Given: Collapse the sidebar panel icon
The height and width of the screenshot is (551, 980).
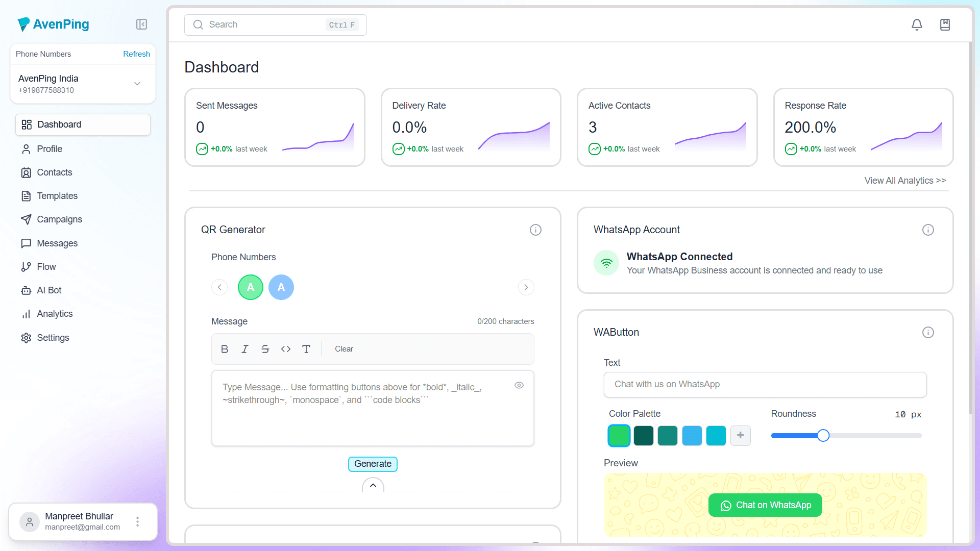Looking at the screenshot, I should (141, 24).
